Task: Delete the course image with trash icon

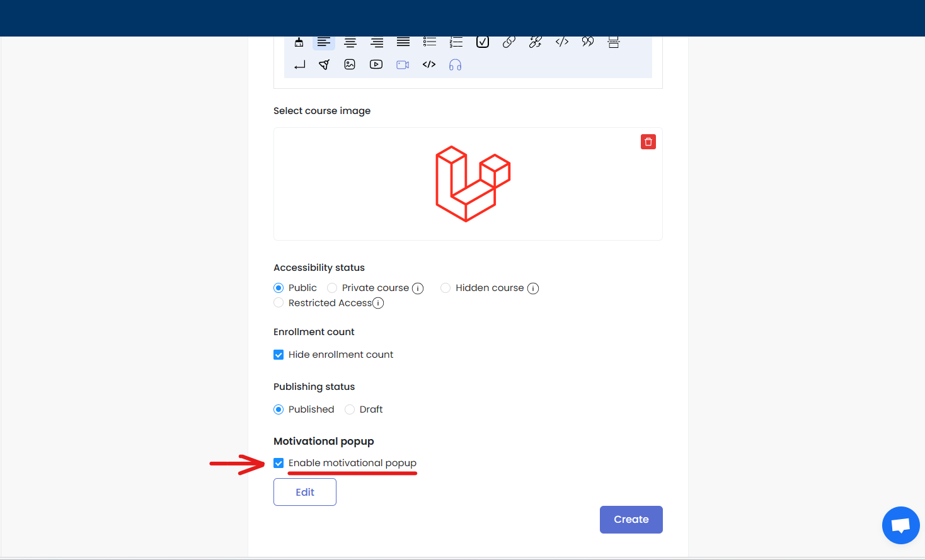Action: [648, 142]
